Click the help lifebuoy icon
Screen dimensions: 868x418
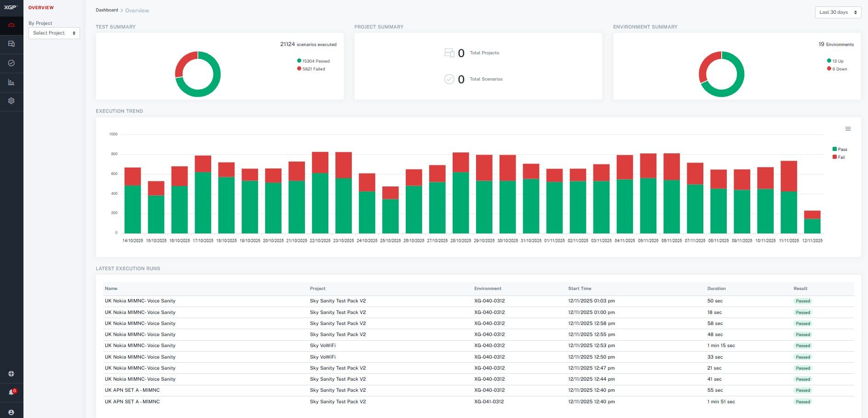11,374
